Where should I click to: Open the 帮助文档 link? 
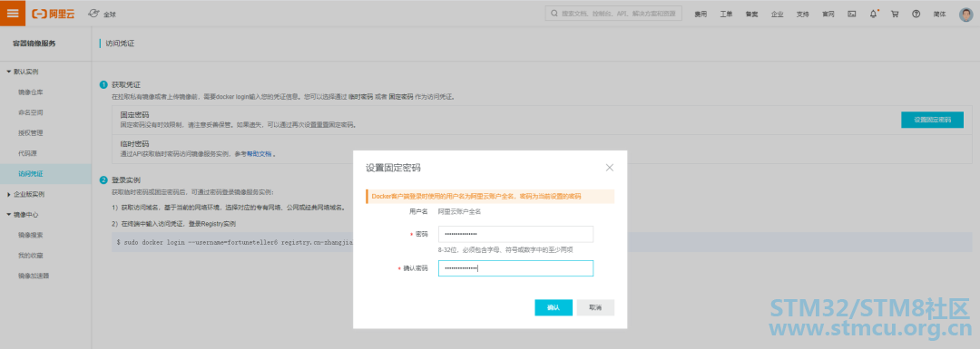259,153
